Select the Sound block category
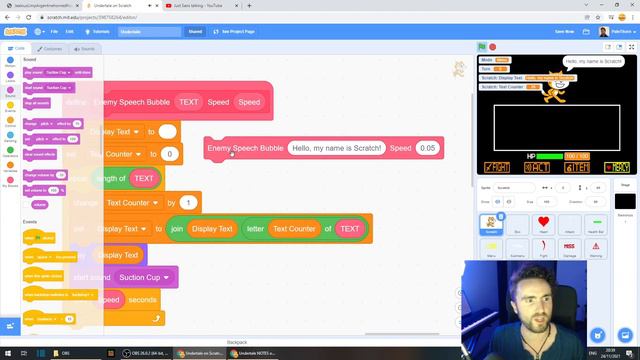The width and height of the screenshot is (640, 360). point(10,92)
